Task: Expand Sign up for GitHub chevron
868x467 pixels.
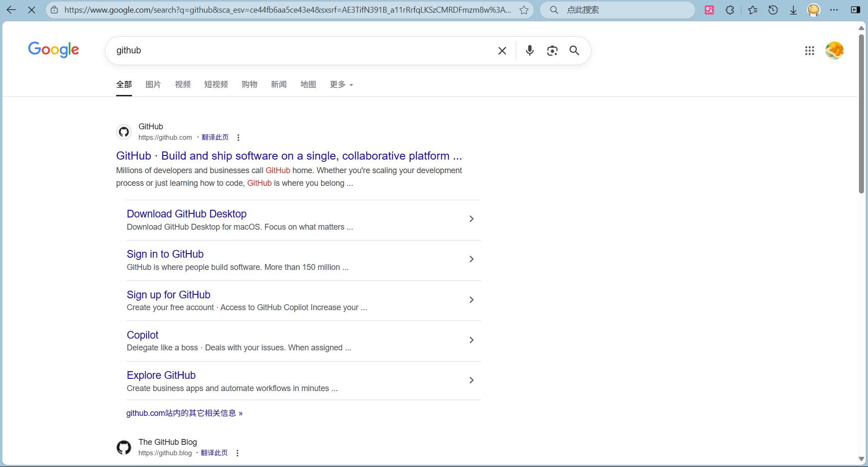Action: pos(472,300)
